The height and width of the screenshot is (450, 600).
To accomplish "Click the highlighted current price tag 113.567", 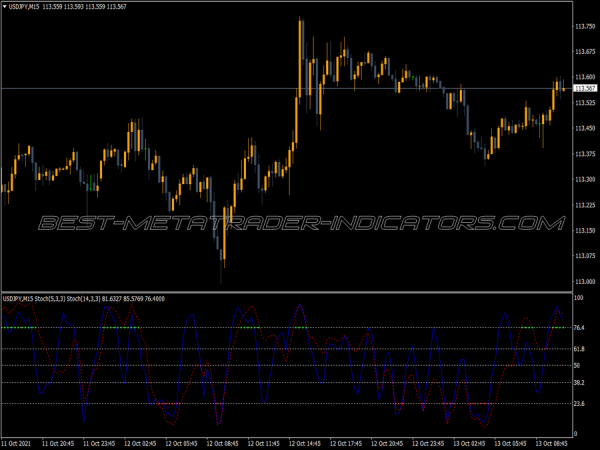I will (585, 88).
